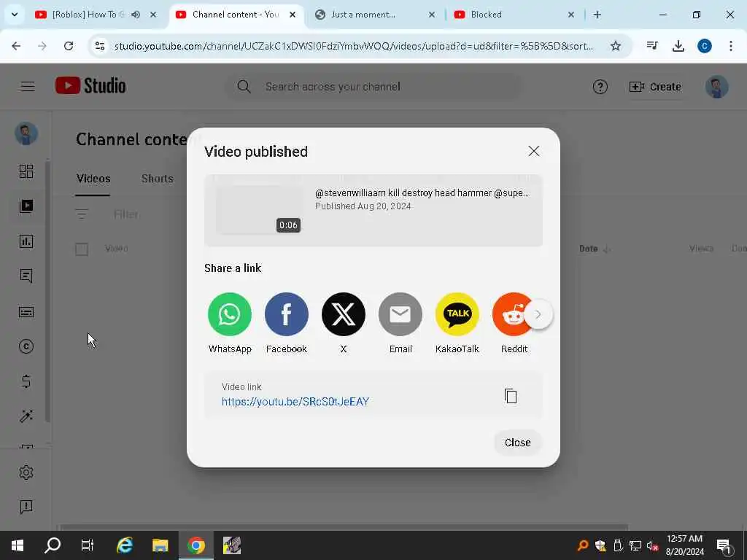Click the studio.youtube.com address bar
This screenshot has width=747, height=560.
[x=354, y=46]
